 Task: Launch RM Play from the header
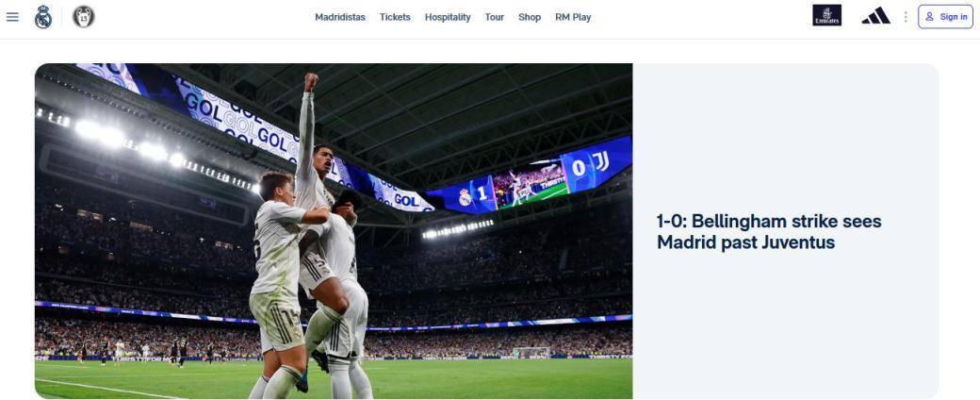pos(573,17)
